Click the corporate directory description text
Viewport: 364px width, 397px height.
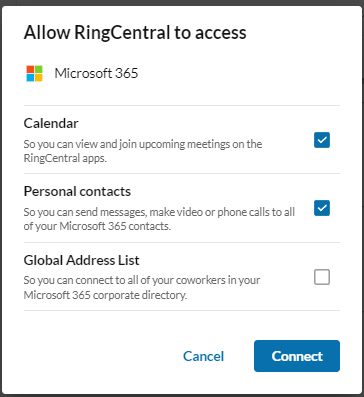(142, 288)
